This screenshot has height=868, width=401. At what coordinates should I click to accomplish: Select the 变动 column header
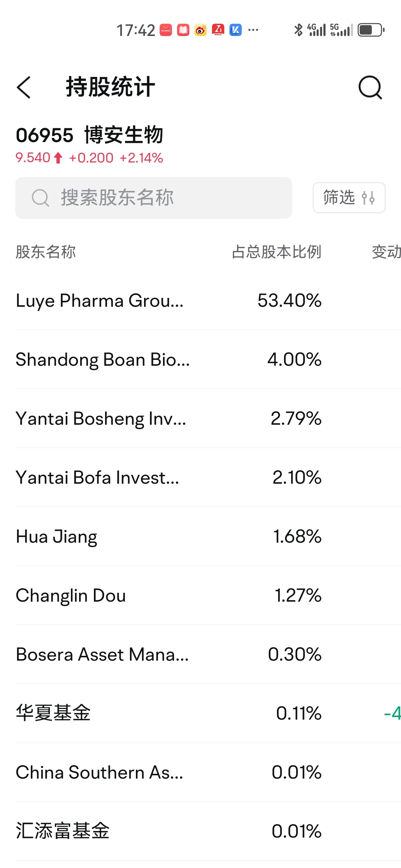pos(387,252)
